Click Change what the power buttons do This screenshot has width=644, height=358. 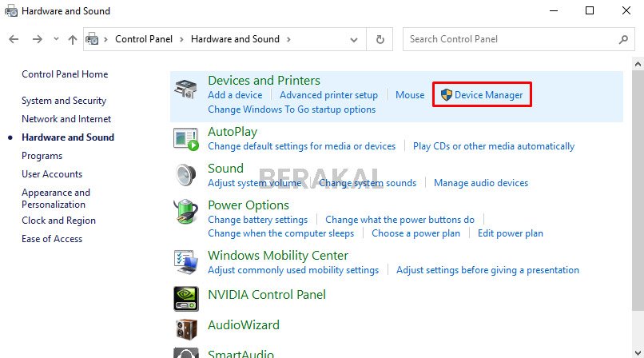(400, 220)
